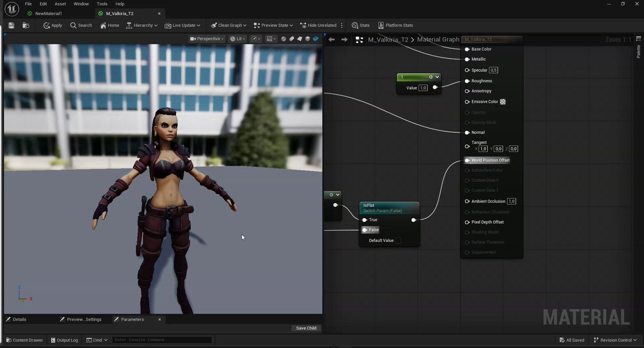Viewport: 644px width, 348px height.
Task: Click Material Graph breadcrumb
Action: coord(438,39)
